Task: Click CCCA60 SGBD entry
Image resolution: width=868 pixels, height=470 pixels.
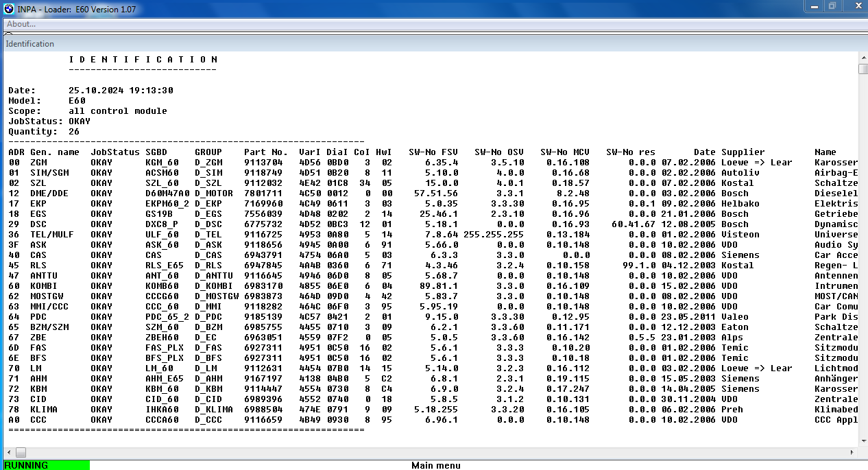Action: click(x=162, y=419)
